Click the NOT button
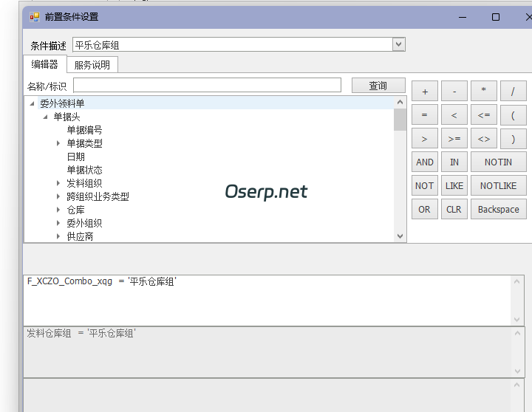Viewport: 532px width, 412px height. (425, 185)
